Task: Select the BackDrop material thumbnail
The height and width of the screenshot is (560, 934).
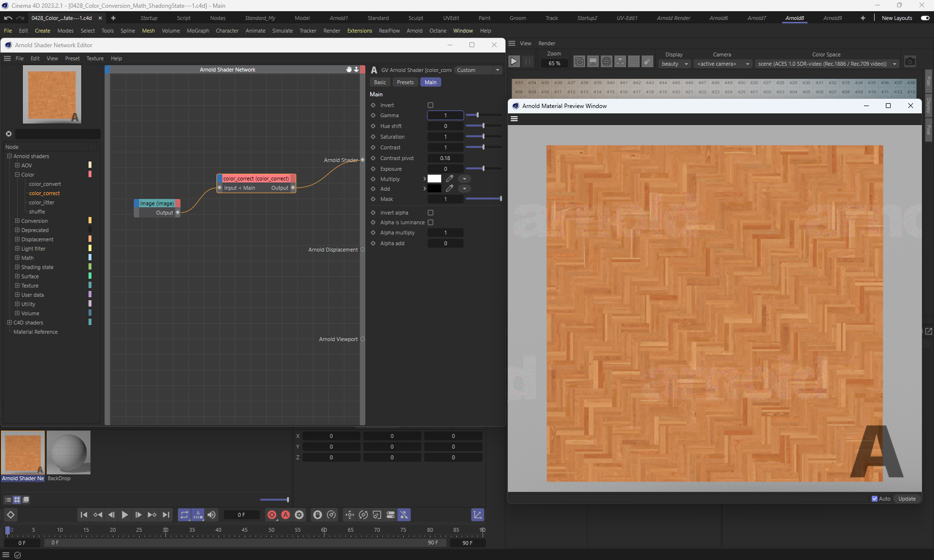Action: tap(69, 452)
